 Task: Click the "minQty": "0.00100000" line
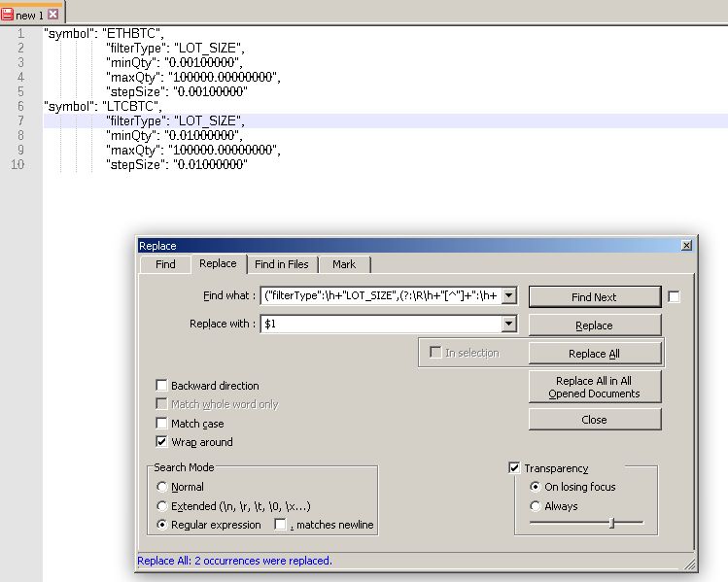click(x=174, y=62)
